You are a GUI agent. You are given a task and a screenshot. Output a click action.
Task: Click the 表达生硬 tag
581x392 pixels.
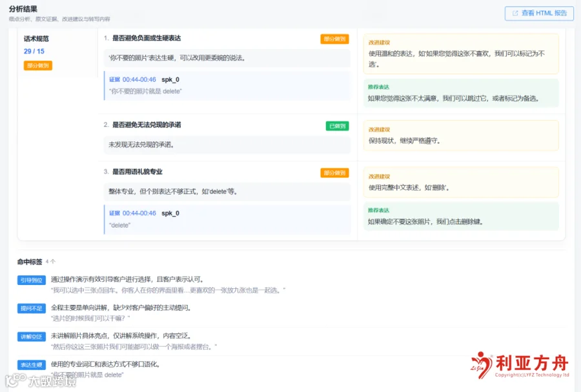[x=32, y=365]
